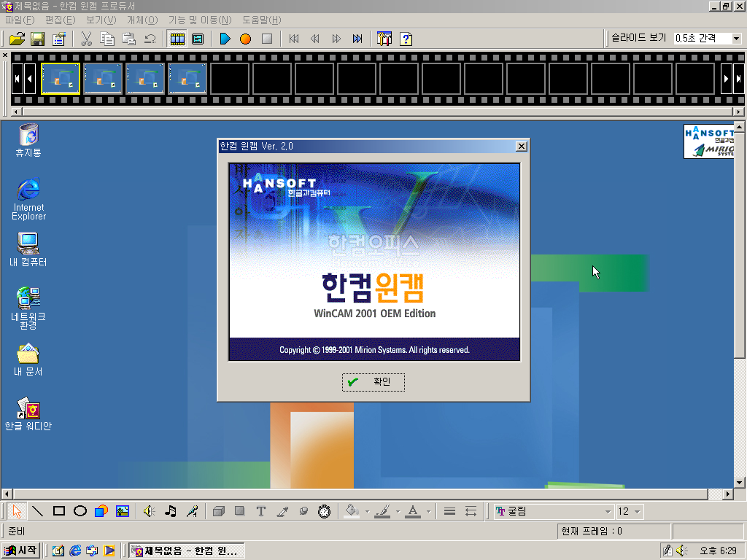The width and height of the screenshot is (747, 560).
Task: Click the speaker sound tool icon
Action: (150, 511)
